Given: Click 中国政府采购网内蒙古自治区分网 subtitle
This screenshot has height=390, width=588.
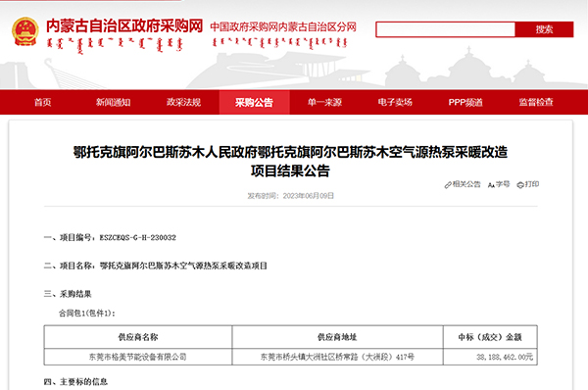Looking at the screenshot, I should (x=283, y=26).
